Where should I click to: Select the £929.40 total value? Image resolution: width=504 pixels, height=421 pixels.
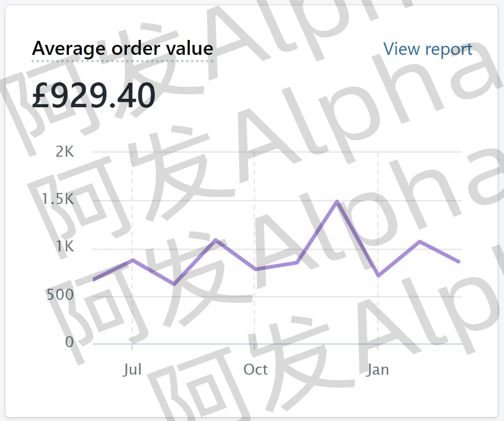pos(93,95)
